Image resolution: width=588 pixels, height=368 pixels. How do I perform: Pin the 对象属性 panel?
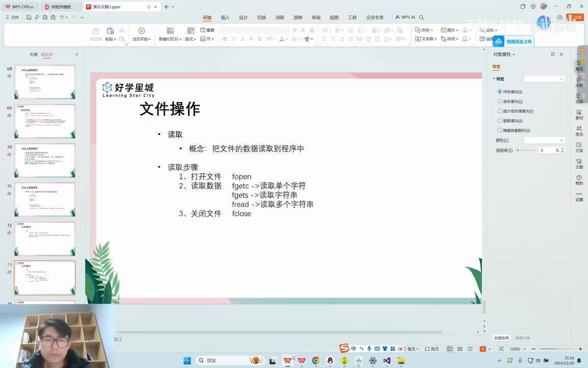point(552,55)
